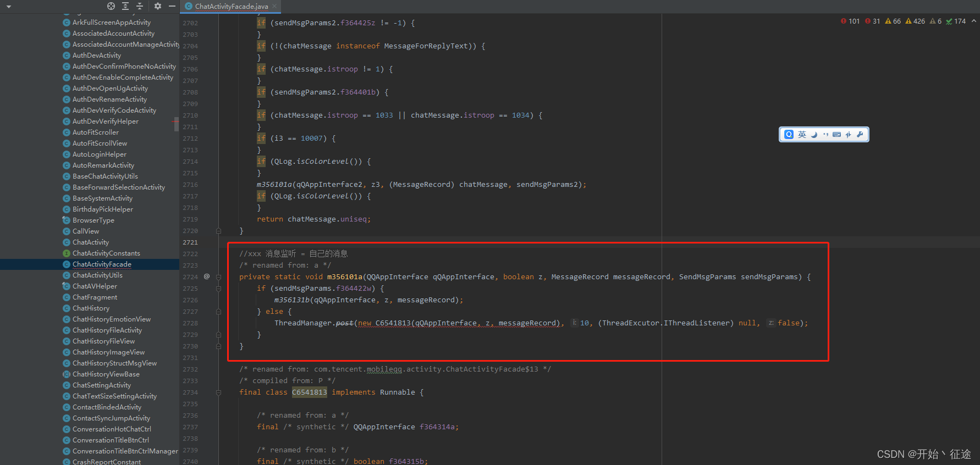The image size is (980, 465).
Task: Click the fold end marker at line 2720
Action: click(218, 231)
